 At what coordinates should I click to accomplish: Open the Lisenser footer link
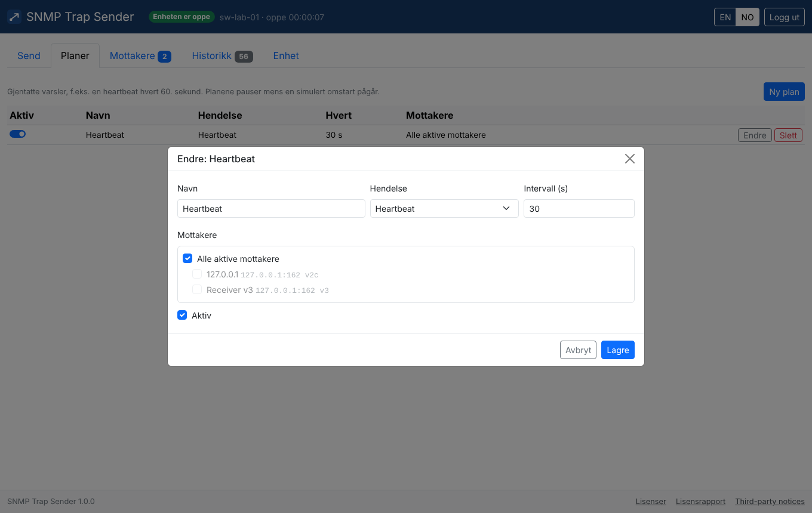click(x=651, y=502)
